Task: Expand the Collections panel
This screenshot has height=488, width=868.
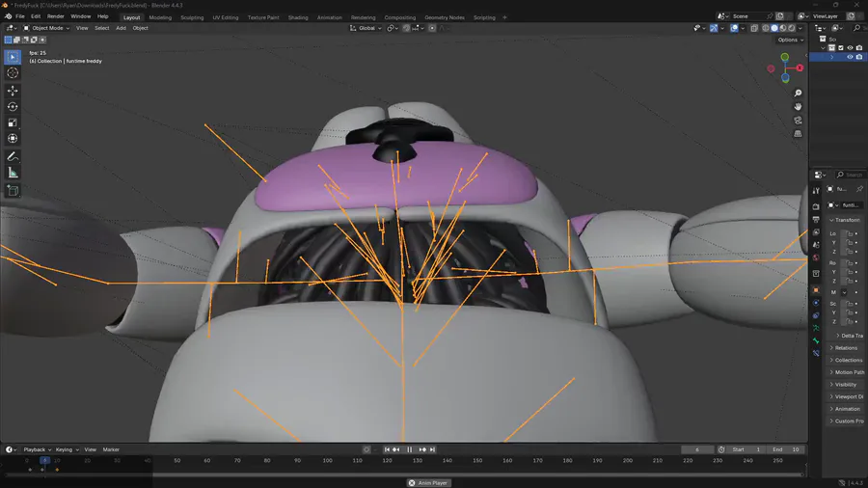Action: [845, 360]
